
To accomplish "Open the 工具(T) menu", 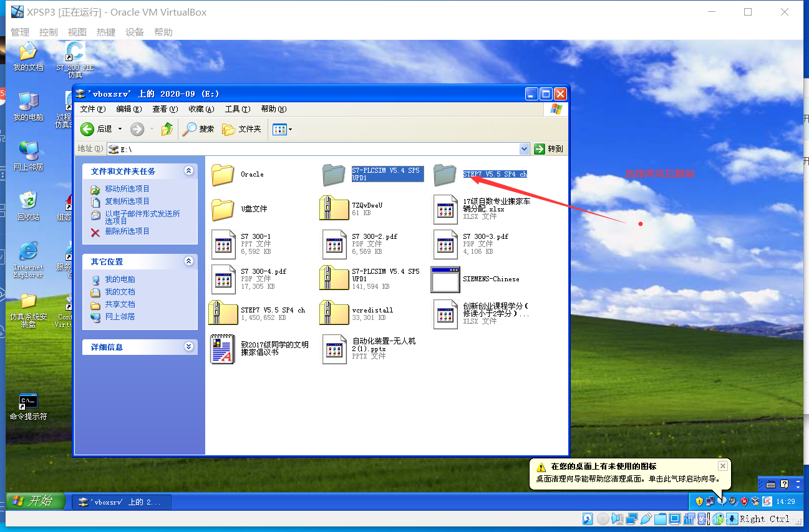I will [x=238, y=109].
